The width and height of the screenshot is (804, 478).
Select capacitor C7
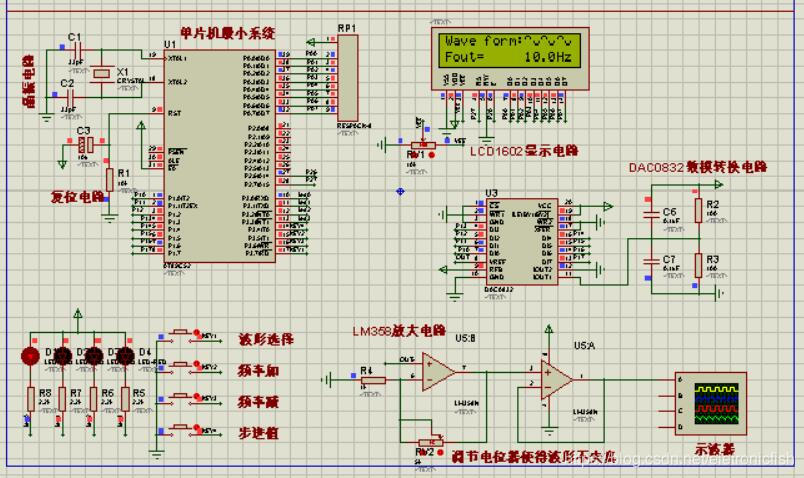(x=651, y=261)
